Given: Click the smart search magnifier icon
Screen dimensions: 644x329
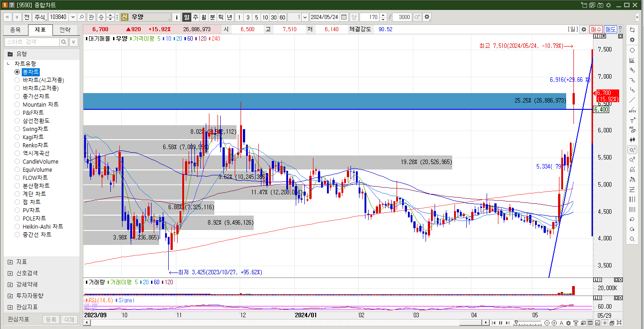Looking at the screenshot, I should click(x=64, y=42).
